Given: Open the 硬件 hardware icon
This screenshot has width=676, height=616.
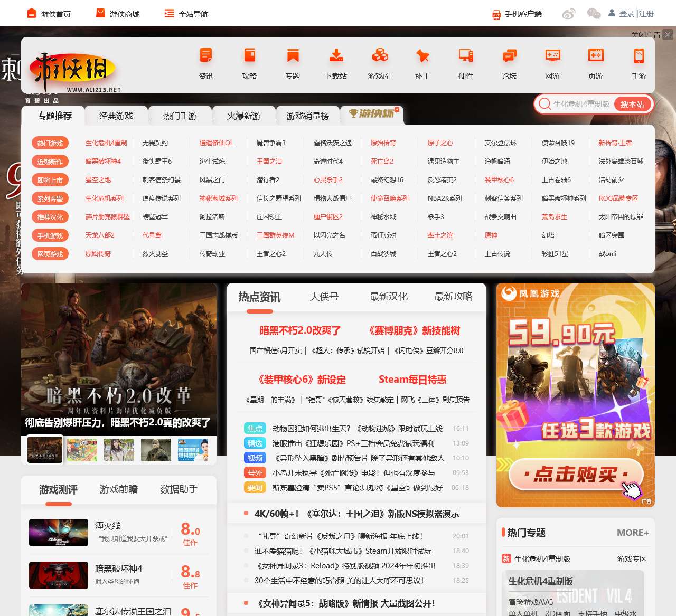Looking at the screenshot, I should tap(466, 55).
